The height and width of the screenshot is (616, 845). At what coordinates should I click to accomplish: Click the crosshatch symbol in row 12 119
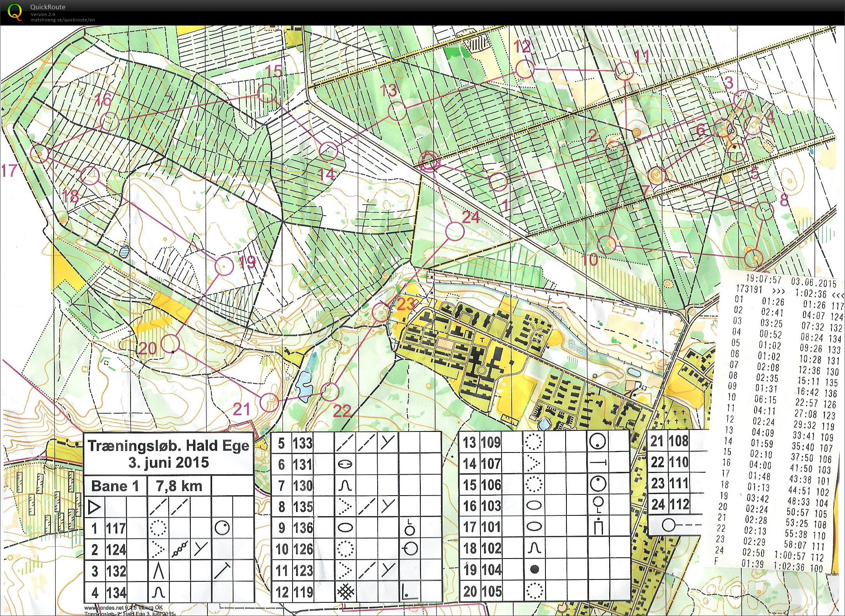coord(345,592)
